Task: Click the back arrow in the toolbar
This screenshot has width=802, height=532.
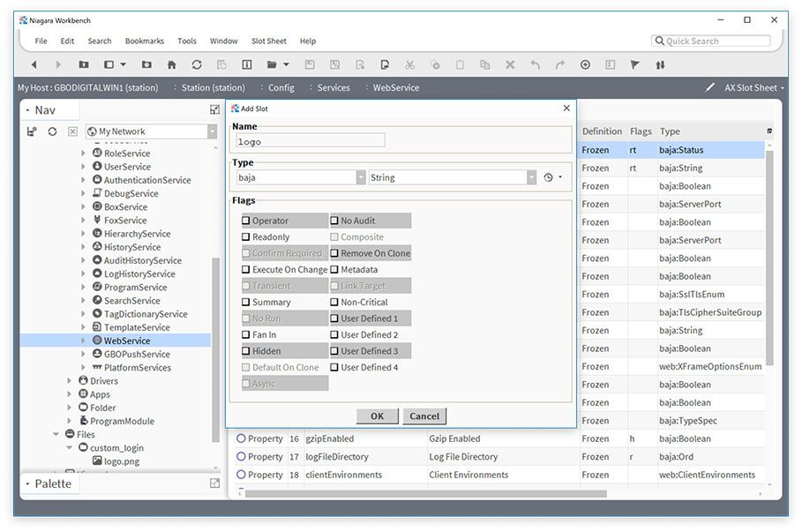Action: (34, 64)
